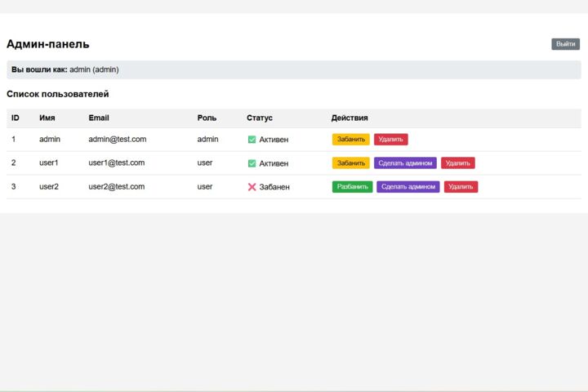588x392 pixels.
Task: Select the user2@test.com email cell
Action: coord(116,186)
